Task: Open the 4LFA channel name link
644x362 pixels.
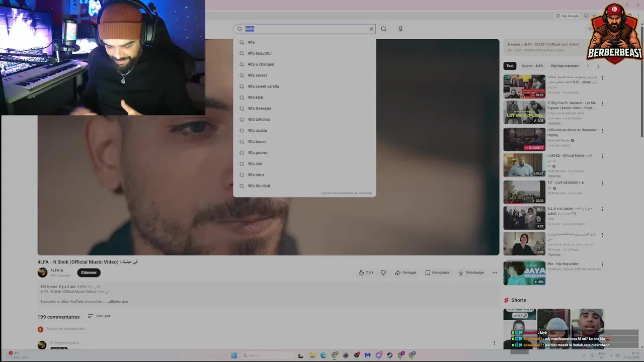Action: pos(55,270)
